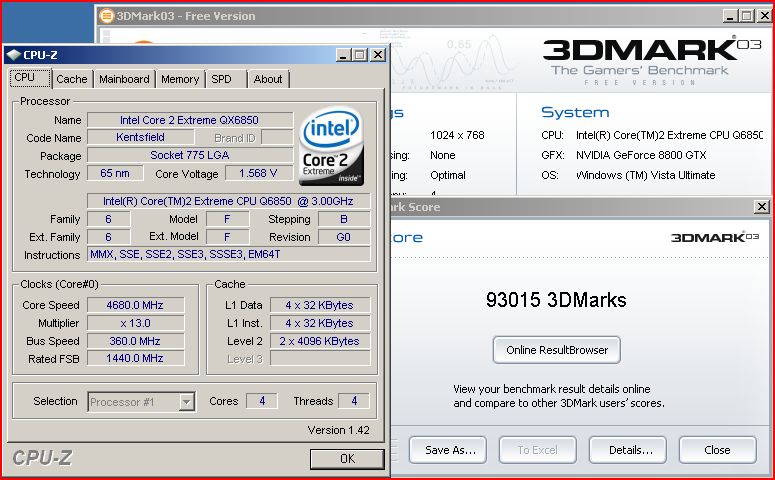The height and width of the screenshot is (480, 775).
Task: Click the Socket 775 LGA package field
Action: (x=190, y=155)
